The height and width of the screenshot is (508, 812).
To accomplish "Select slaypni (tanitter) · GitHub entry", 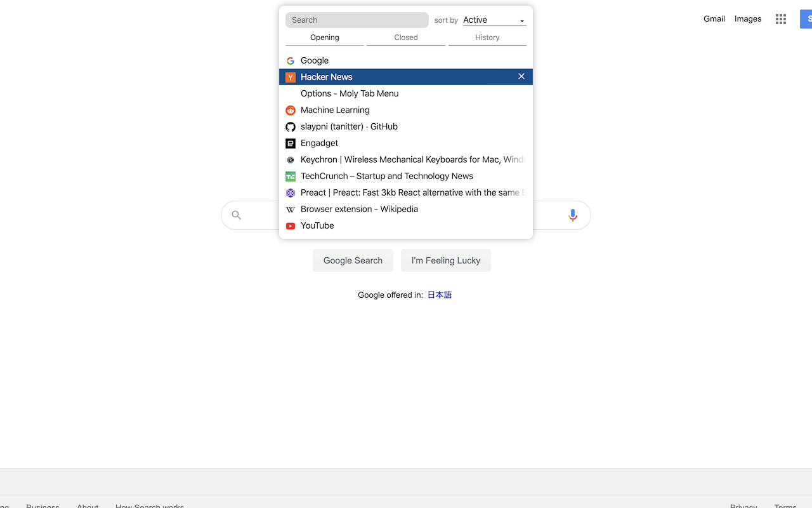I will click(406, 126).
